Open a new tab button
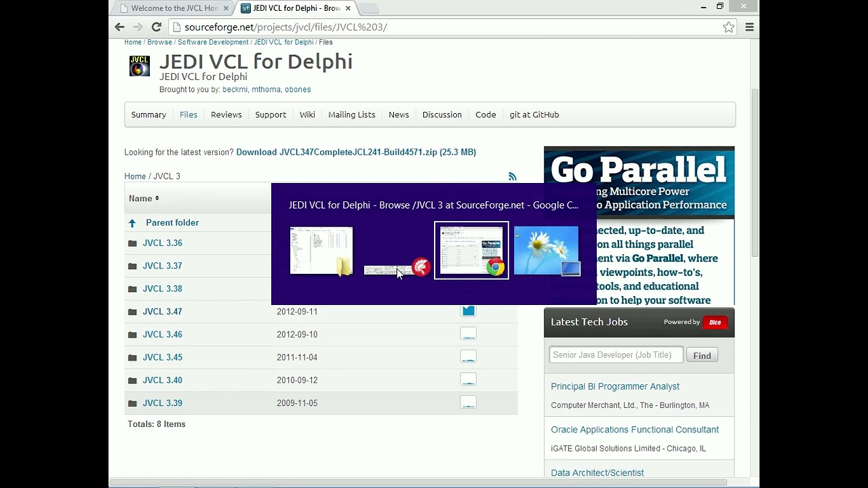 pos(368,8)
